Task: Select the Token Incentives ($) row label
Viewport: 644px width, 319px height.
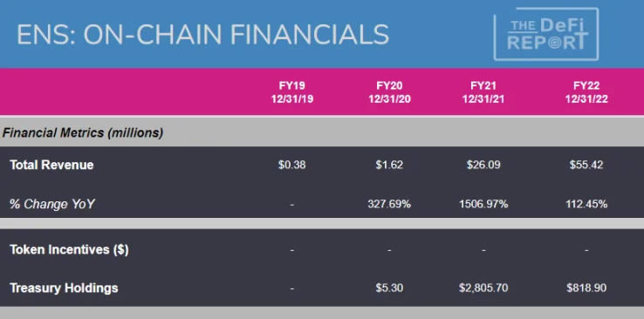Action: coord(69,249)
